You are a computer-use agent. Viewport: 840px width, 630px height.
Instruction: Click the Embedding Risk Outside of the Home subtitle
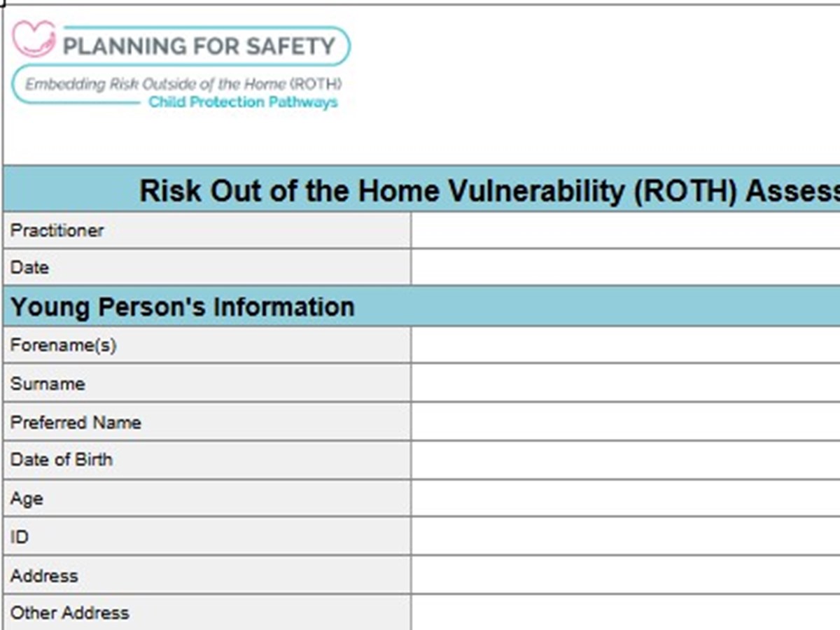pyautogui.click(x=183, y=85)
